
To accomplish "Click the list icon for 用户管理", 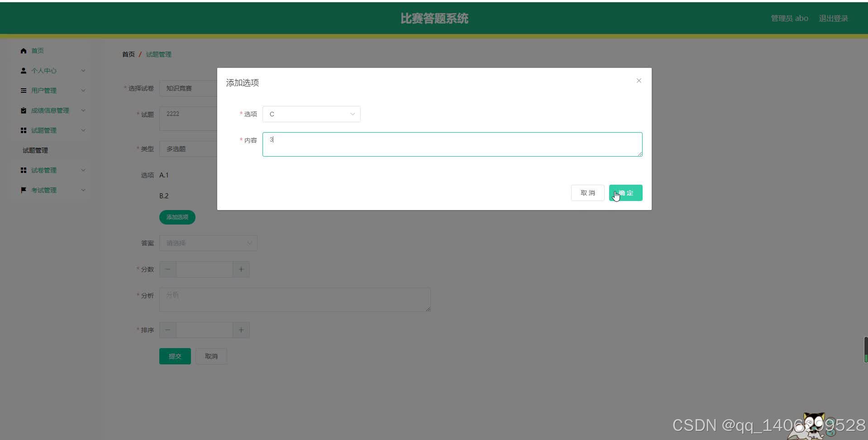I will coord(24,91).
